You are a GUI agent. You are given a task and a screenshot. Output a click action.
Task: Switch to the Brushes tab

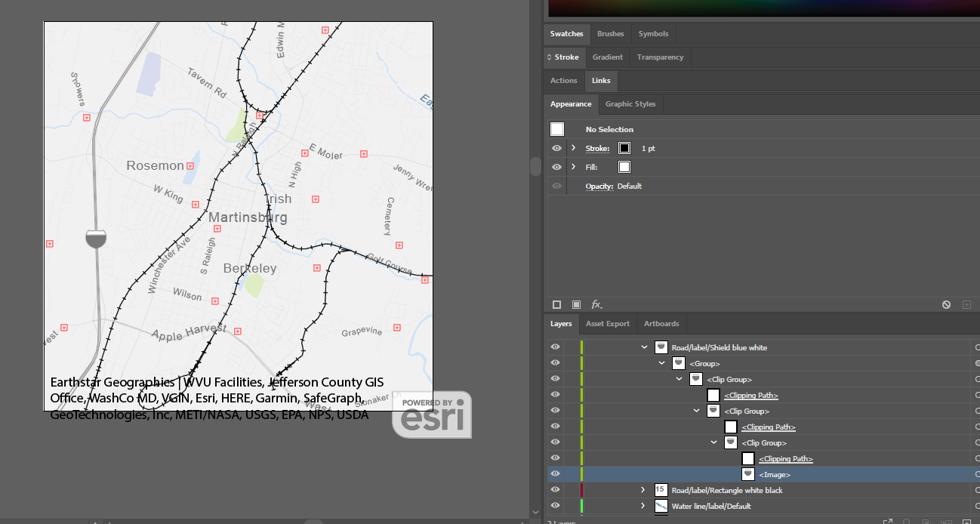click(x=610, y=33)
